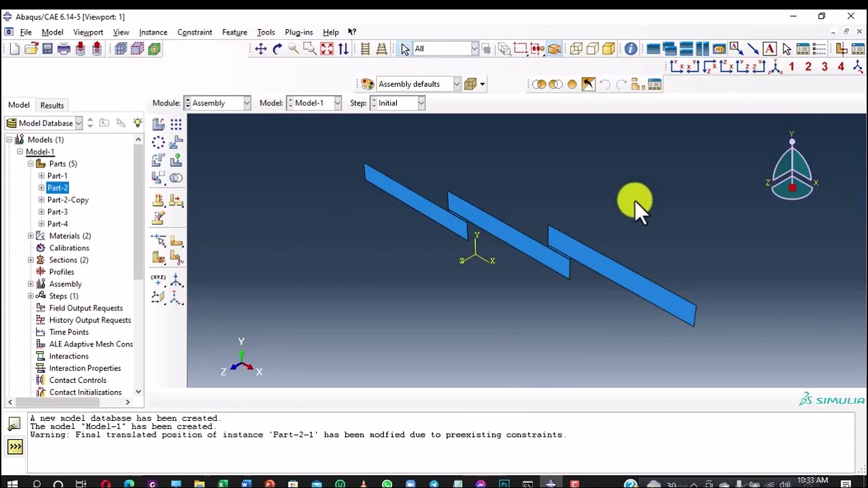Click Create Instance tool in toolbox
This screenshot has width=868, height=488.
(158, 124)
